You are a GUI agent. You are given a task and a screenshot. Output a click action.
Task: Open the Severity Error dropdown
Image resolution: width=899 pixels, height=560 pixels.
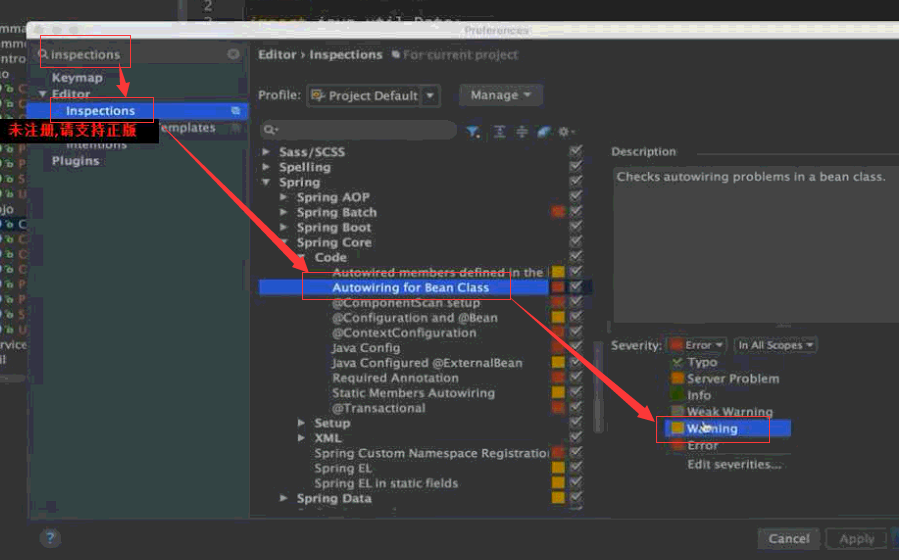[697, 345]
